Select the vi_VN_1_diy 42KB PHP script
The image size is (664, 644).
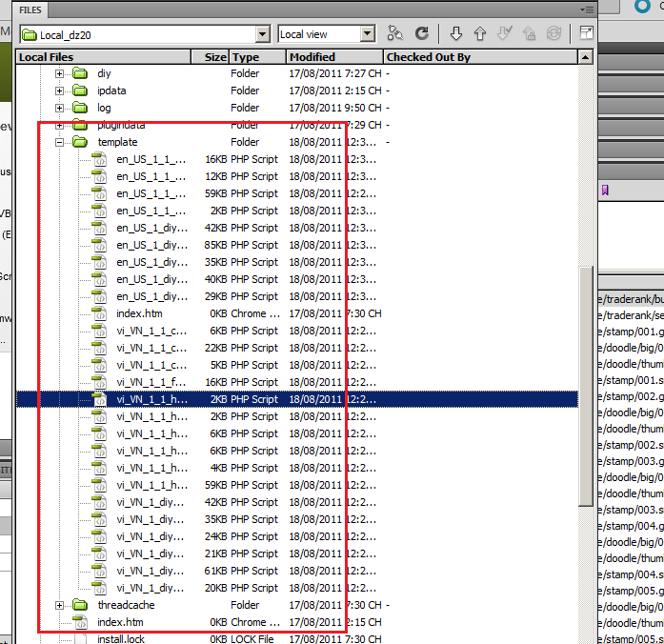(151, 502)
